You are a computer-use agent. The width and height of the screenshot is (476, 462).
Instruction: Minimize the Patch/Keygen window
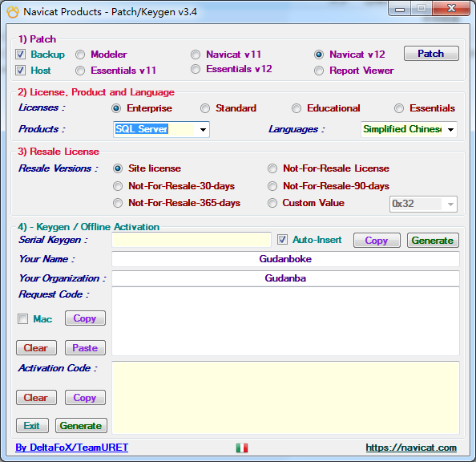coord(400,9)
